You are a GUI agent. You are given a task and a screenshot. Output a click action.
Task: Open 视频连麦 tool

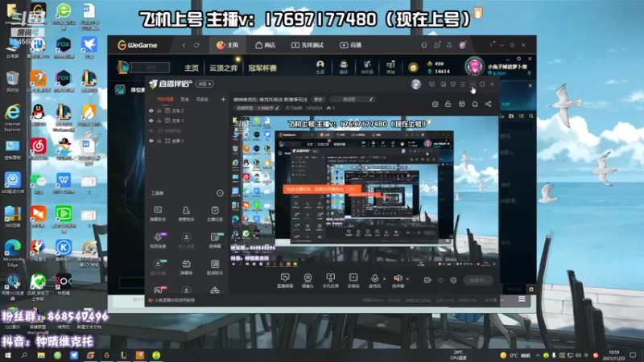pos(158,240)
